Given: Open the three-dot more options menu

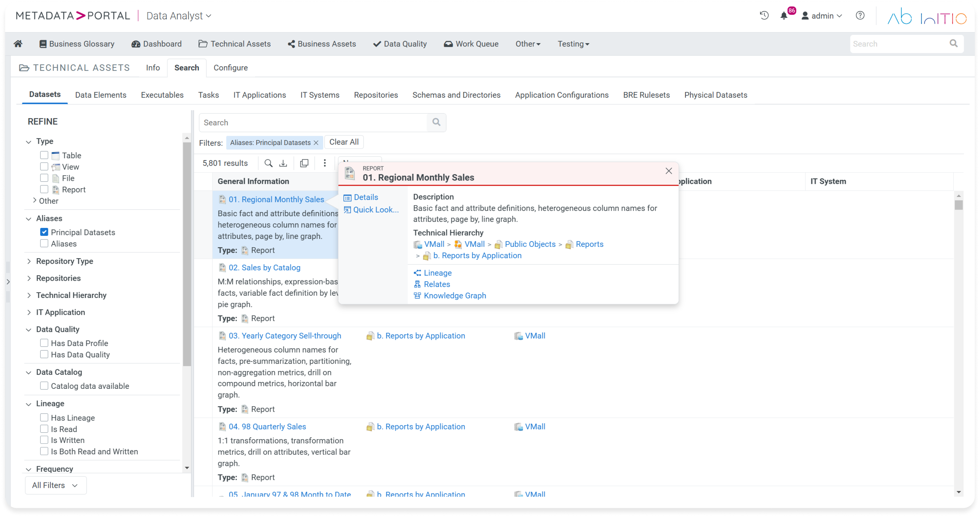Looking at the screenshot, I should [324, 163].
